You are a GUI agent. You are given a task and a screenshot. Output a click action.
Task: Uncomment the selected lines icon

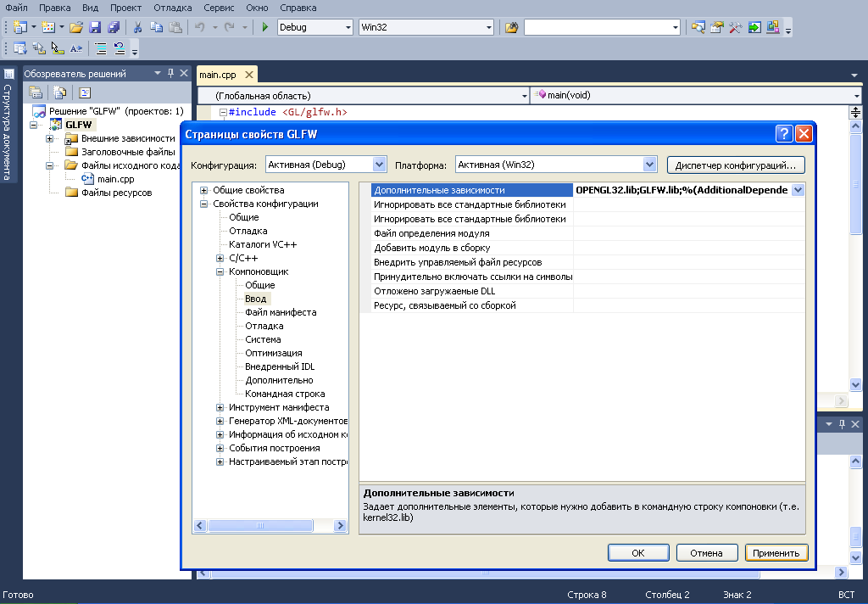pos(120,48)
